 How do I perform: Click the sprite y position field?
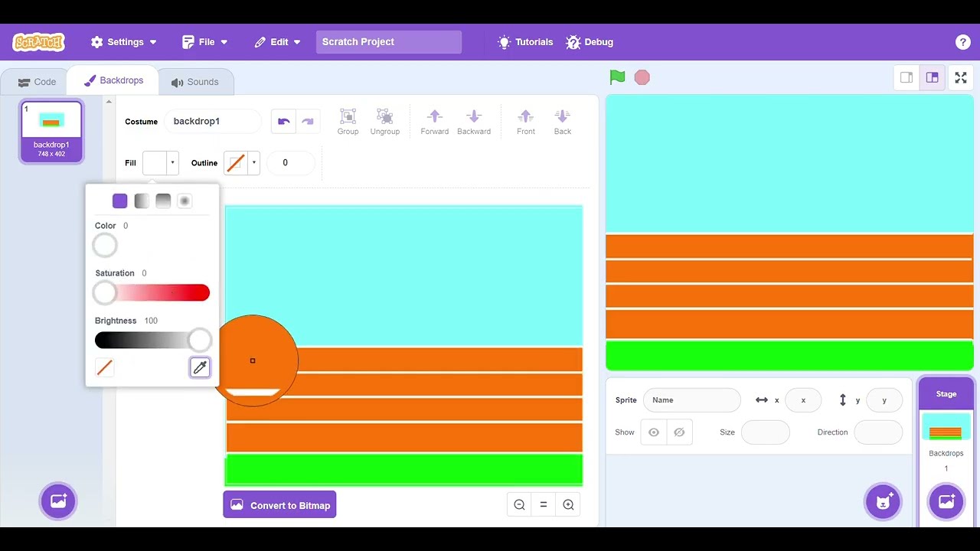pos(884,400)
